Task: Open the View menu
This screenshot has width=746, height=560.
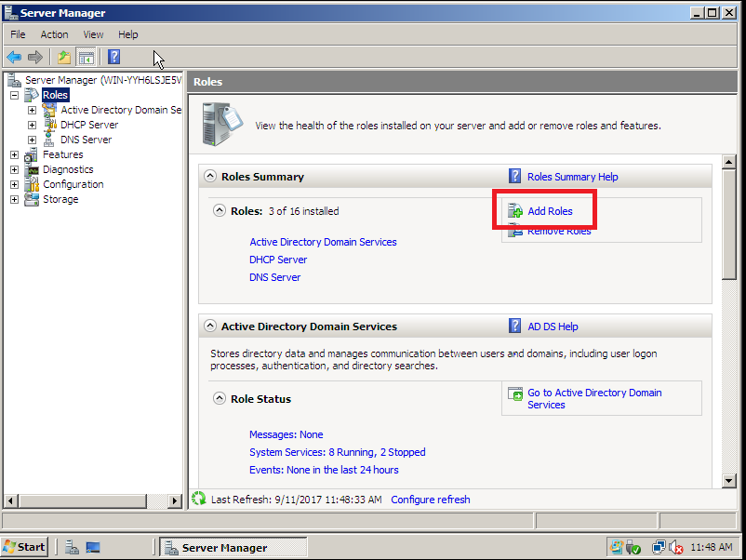Action: pyautogui.click(x=93, y=34)
